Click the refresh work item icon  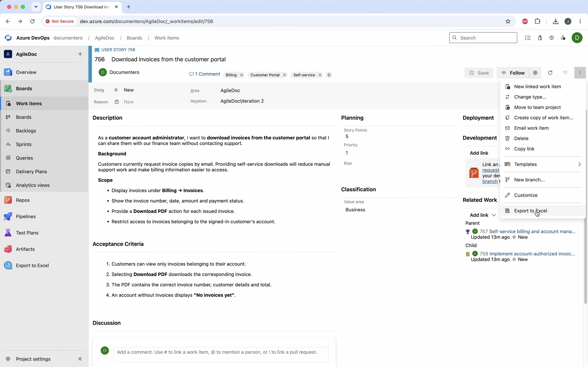coord(550,73)
